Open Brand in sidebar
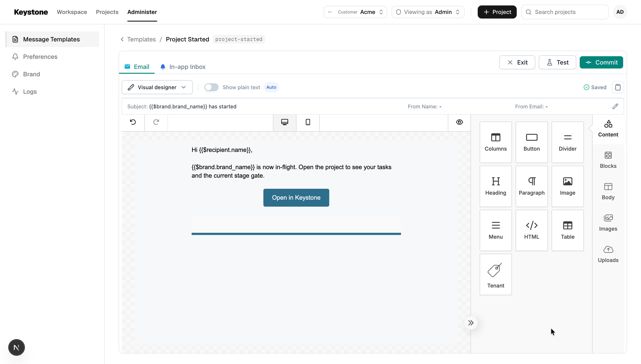Image resolution: width=641 pixels, height=364 pixels. click(x=52, y=74)
